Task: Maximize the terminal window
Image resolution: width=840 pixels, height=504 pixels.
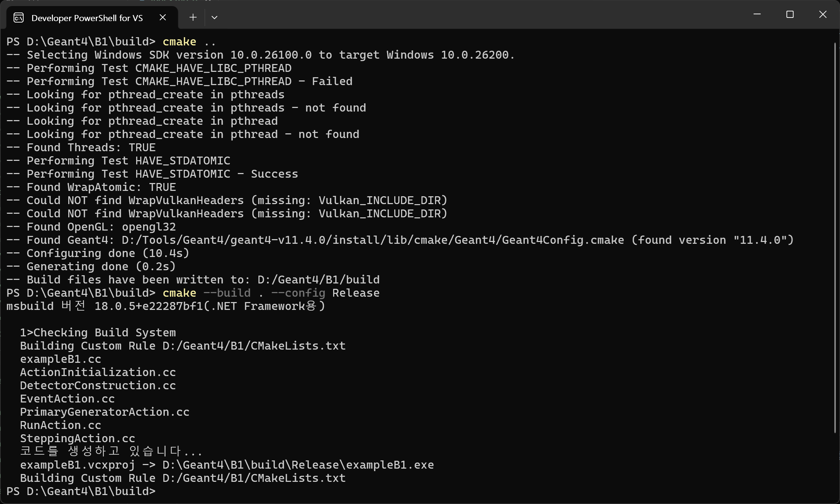Action: [790, 14]
